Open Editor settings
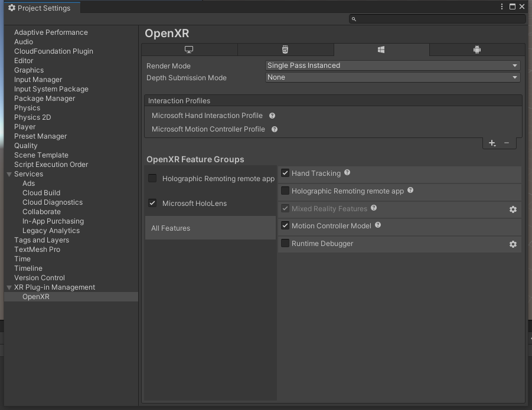Viewport: 532px width, 410px height. (24, 61)
